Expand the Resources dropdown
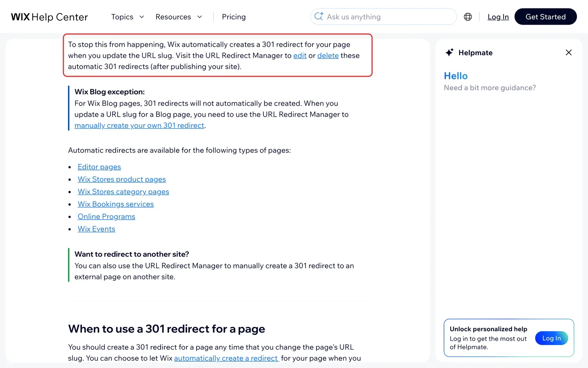Image resolution: width=588 pixels, height=368 pixels. [179, 17]
